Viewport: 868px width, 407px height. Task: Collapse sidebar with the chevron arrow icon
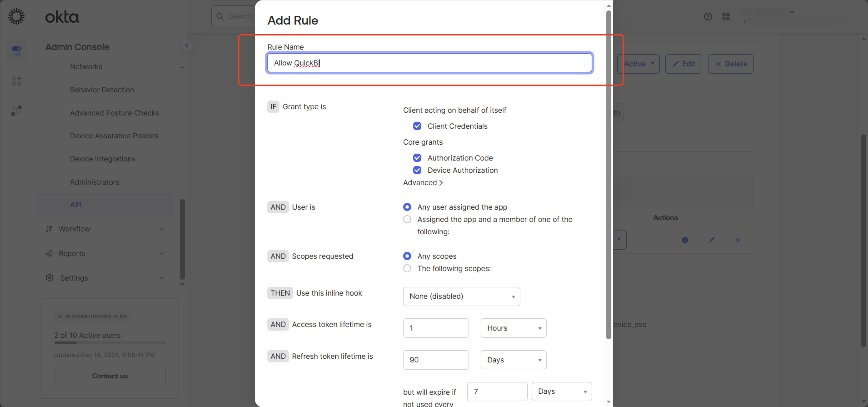pyautogui.click(x=186, y=45)
